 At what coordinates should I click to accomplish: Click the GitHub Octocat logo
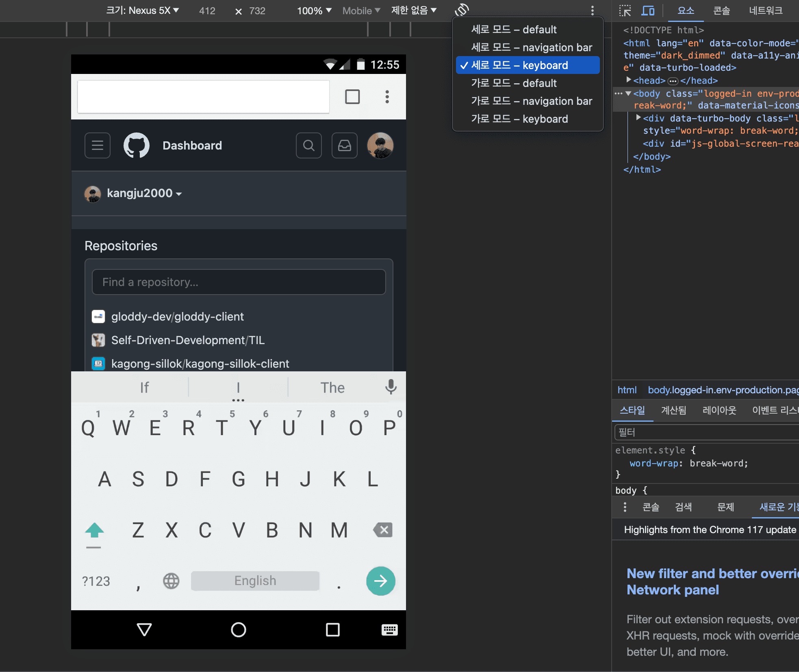click(x=136, y=145)
